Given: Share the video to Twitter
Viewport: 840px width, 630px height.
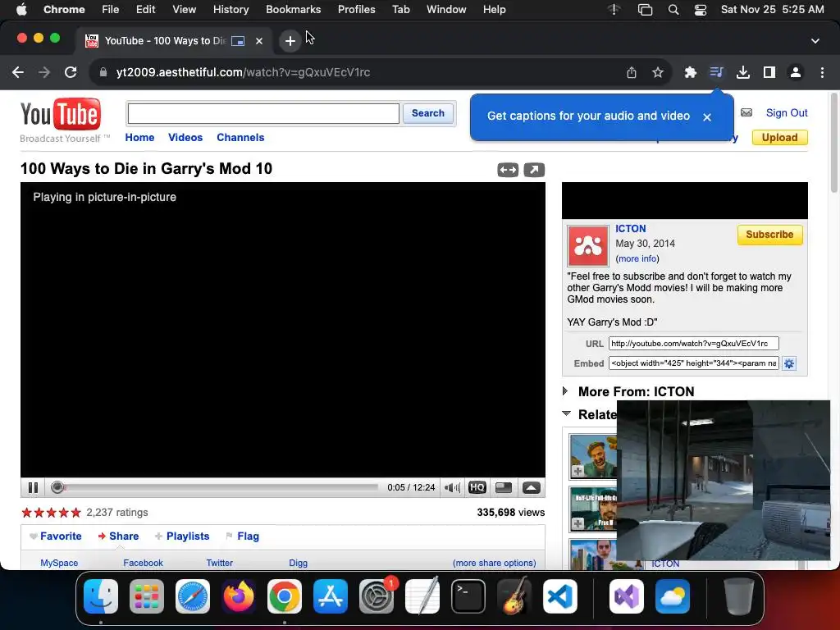Looking at the screenshot, I should (x=220, y=563).
